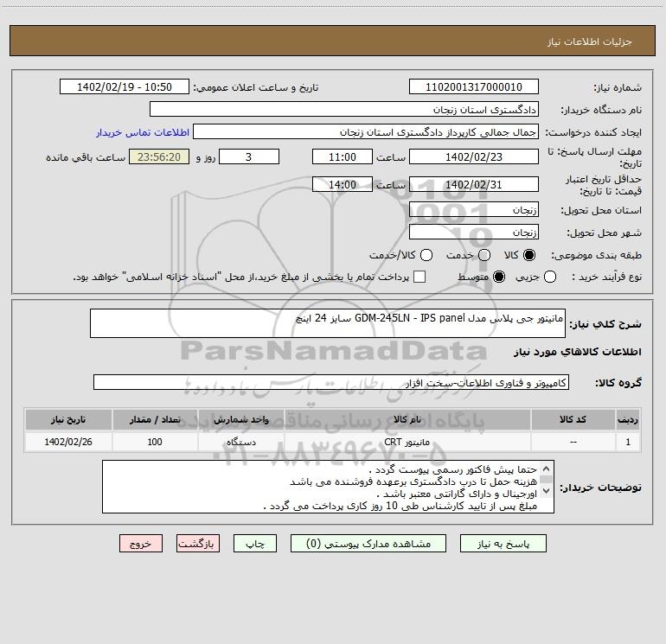
Task: Click the 'بازگشت' back button
Action: click(198, 544)
